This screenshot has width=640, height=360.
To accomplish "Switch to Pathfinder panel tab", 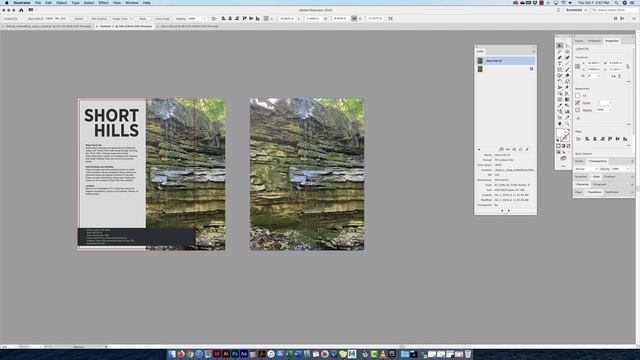I will 612,192.
